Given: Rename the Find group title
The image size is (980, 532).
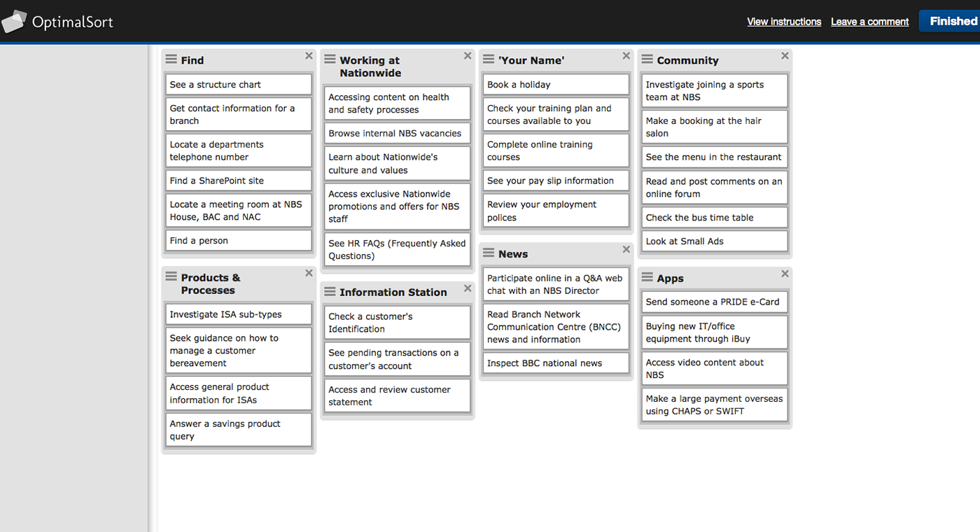Looking at the screenshot, I should click(192, 60).
